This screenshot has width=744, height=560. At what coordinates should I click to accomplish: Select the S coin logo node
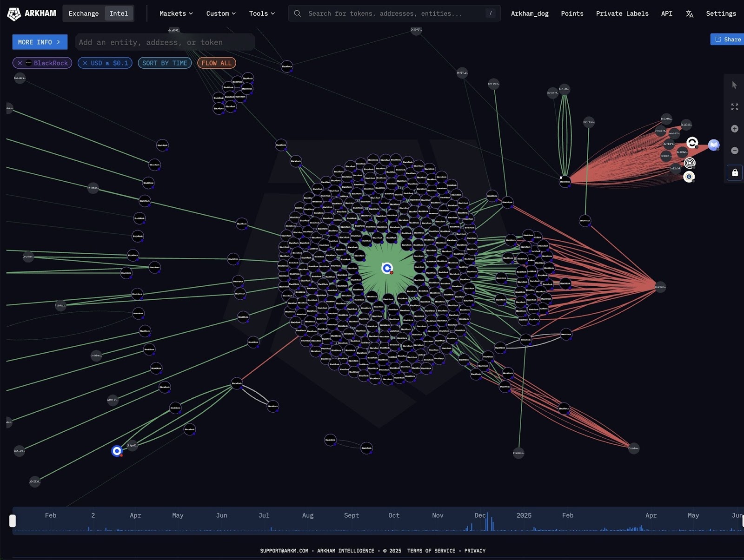[x=689, y=177]
